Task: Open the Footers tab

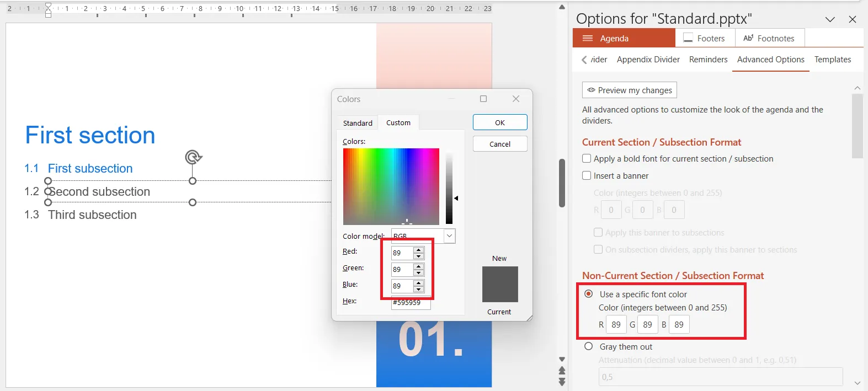Action: click(706, 38)
